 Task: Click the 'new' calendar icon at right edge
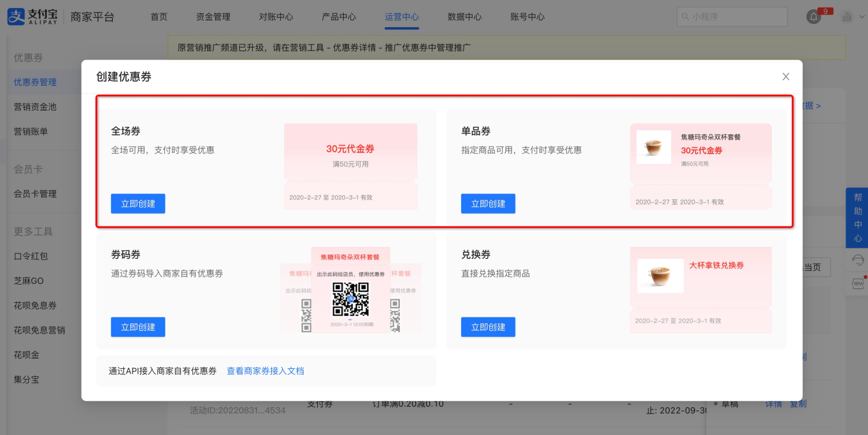(x=858, y=283)
